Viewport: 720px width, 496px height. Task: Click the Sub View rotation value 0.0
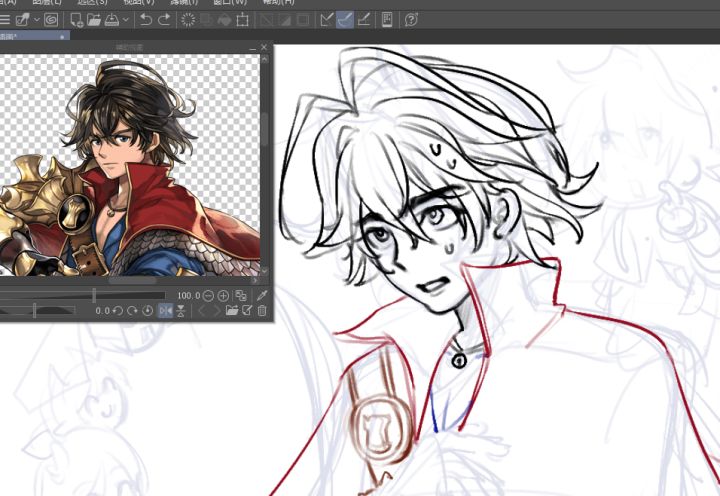(x=102, y=311)
